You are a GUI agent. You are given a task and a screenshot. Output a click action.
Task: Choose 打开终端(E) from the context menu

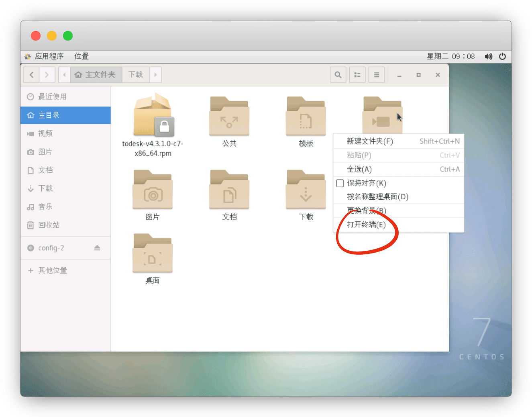click(x=366, y=225)
